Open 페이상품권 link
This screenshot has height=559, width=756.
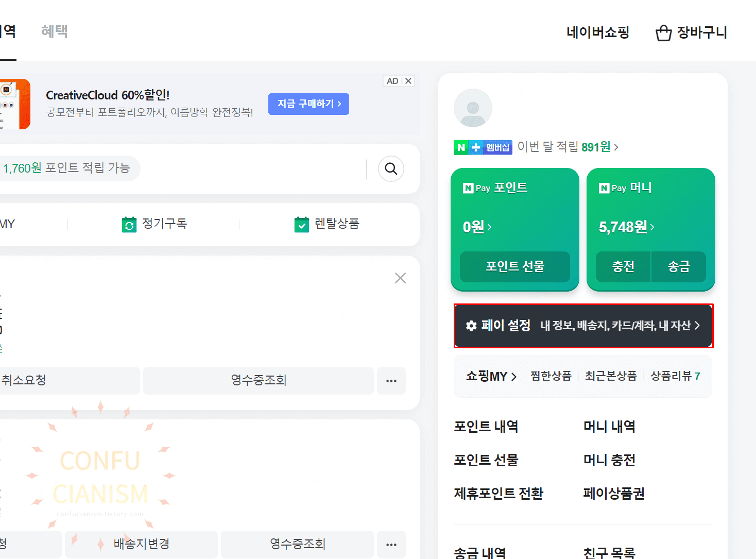[x=614, y=494]
